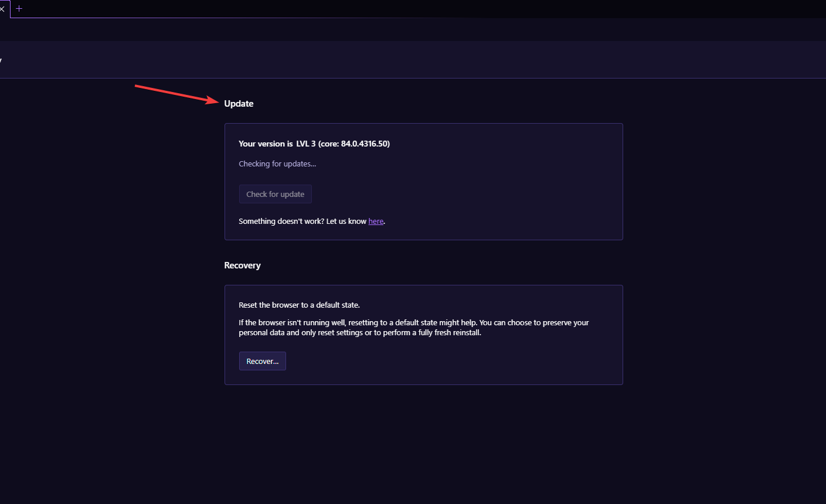
Task: Click the recovery description paragraph
Action: pyautogui.click(x=414, y=328)
